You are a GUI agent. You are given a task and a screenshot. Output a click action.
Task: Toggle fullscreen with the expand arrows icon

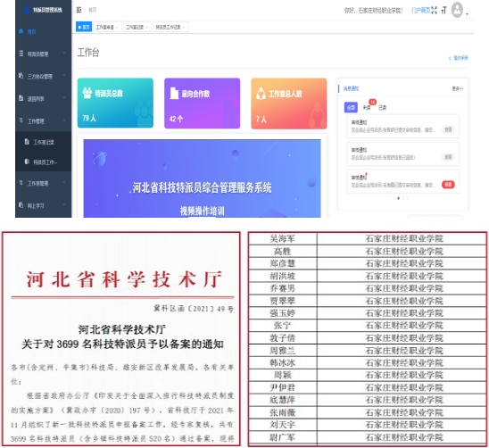(434, 11)
